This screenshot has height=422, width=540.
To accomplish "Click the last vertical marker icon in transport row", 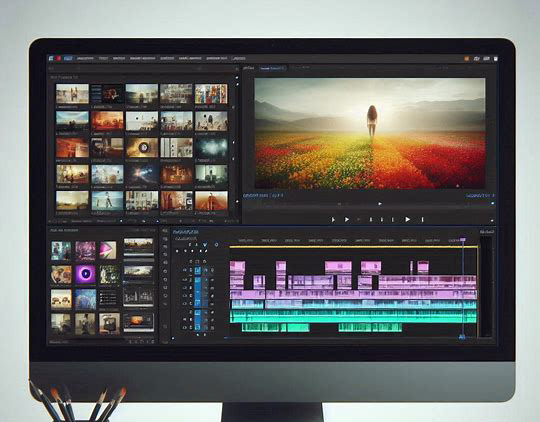I will pos(423,219).
